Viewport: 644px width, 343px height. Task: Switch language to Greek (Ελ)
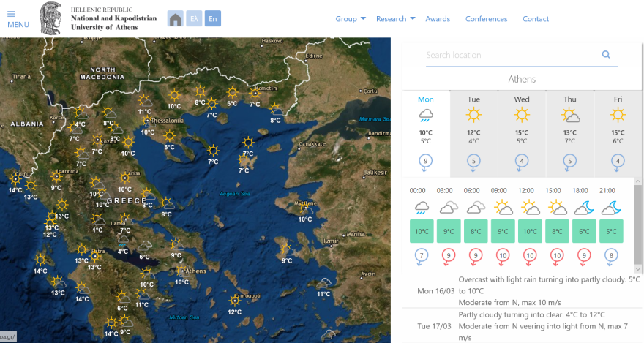(194, 19)
